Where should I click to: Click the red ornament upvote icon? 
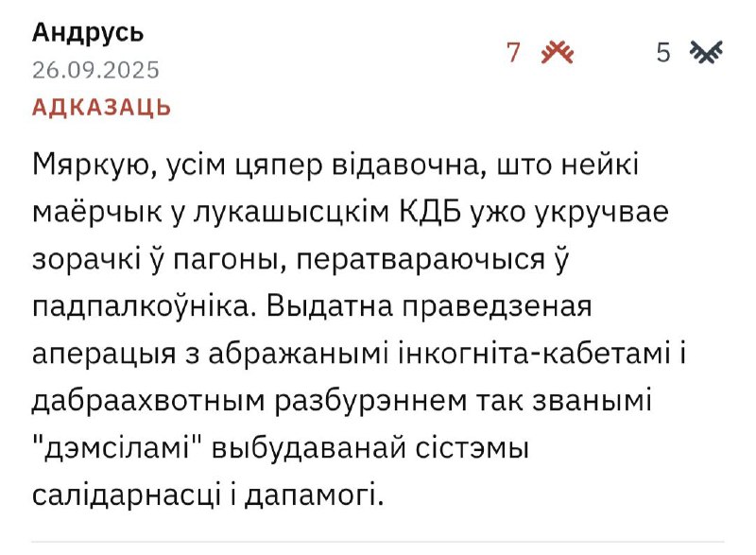pyautogui.click(x=558, y=53)
